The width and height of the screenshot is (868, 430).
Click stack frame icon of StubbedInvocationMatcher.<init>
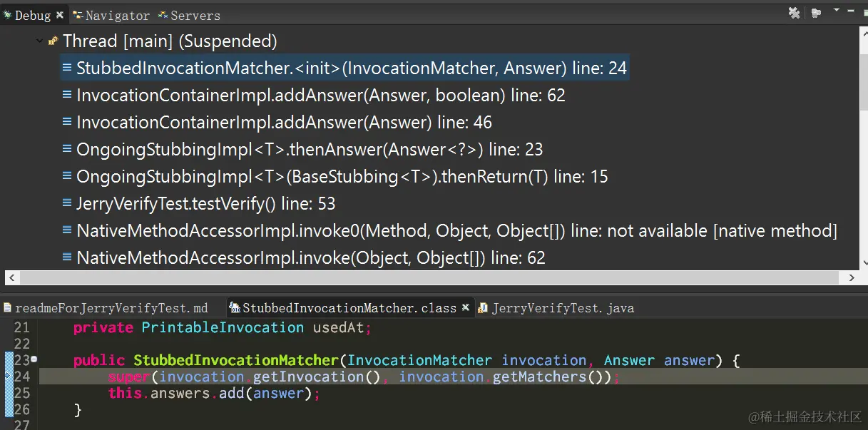click(67, 68)
